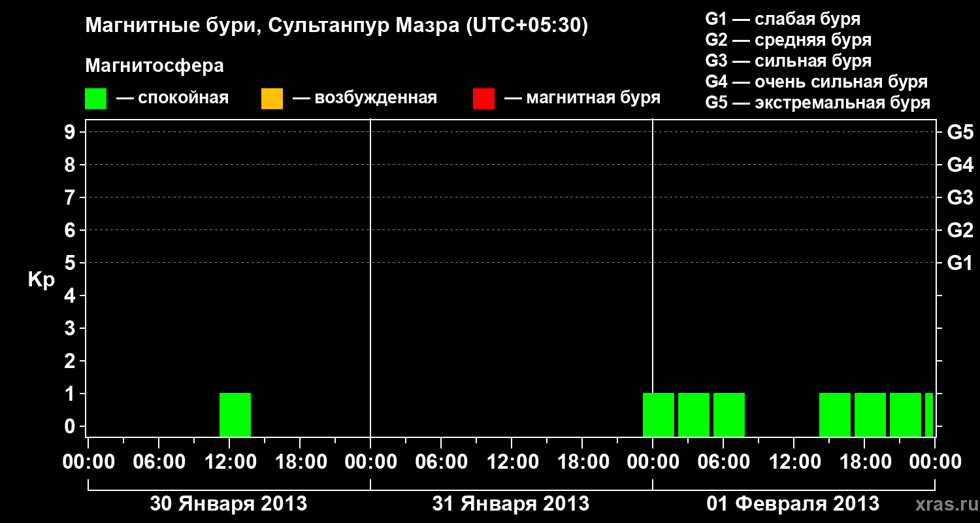Click the green bar before 18:00 on 01 Февраля
Screen dimensions: 980x523
835,414
